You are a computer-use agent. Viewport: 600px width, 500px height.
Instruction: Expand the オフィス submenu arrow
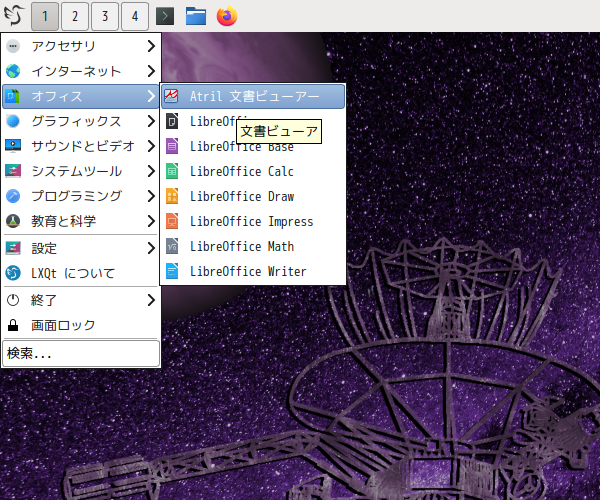[x=151, y=96]
